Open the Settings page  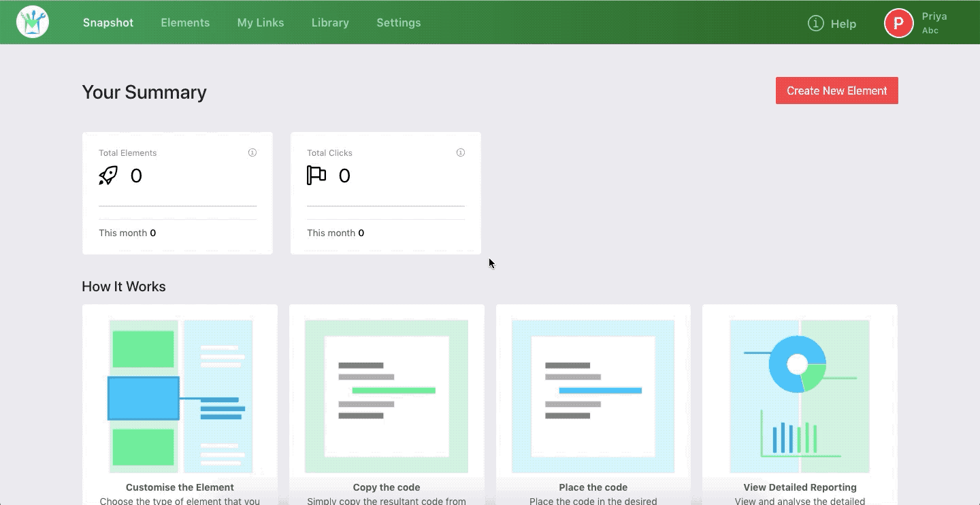point(398,22)
